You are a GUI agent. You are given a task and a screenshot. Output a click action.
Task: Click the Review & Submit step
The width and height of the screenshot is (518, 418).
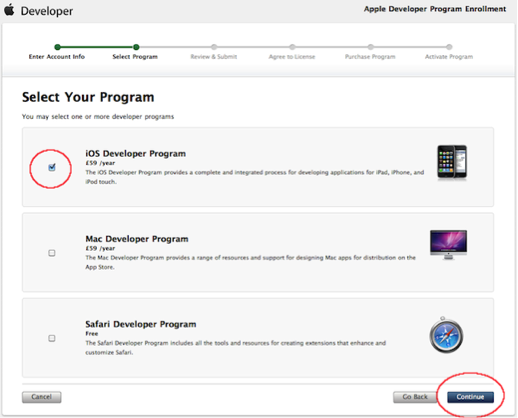214,57
